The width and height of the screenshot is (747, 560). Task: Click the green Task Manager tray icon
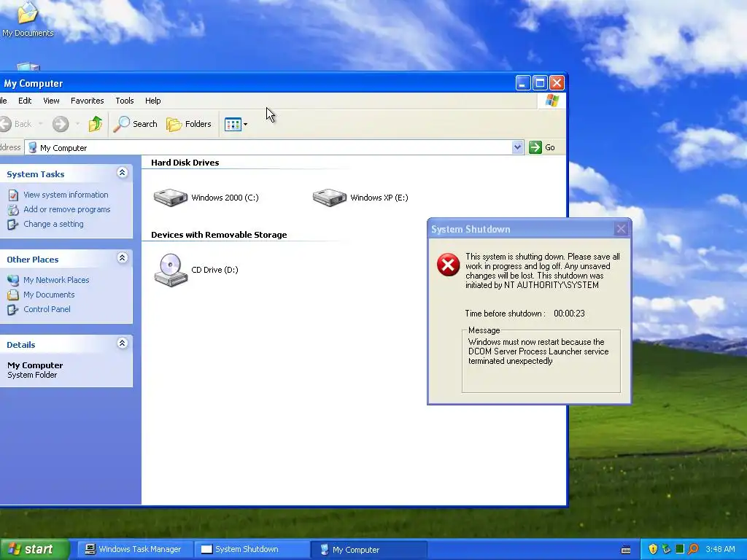(x=680, y=550)
